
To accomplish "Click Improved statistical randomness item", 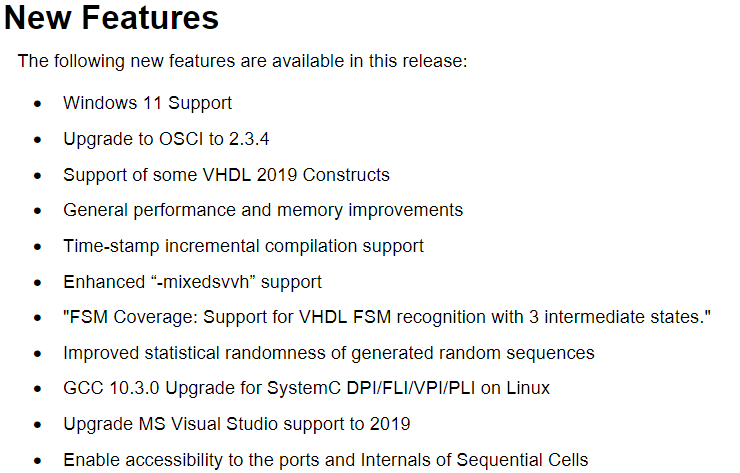I will click(329, 353).
